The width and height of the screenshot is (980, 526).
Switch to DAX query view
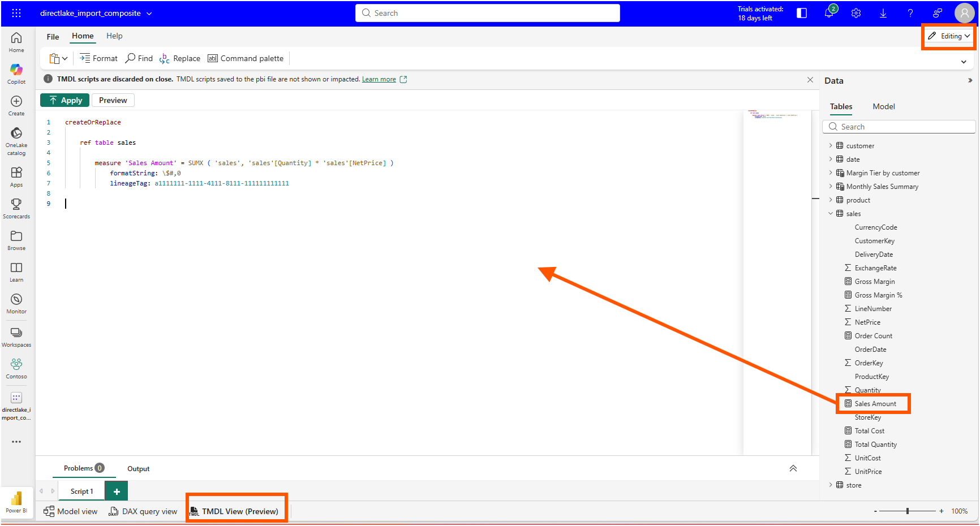click(x=143, y=511)
